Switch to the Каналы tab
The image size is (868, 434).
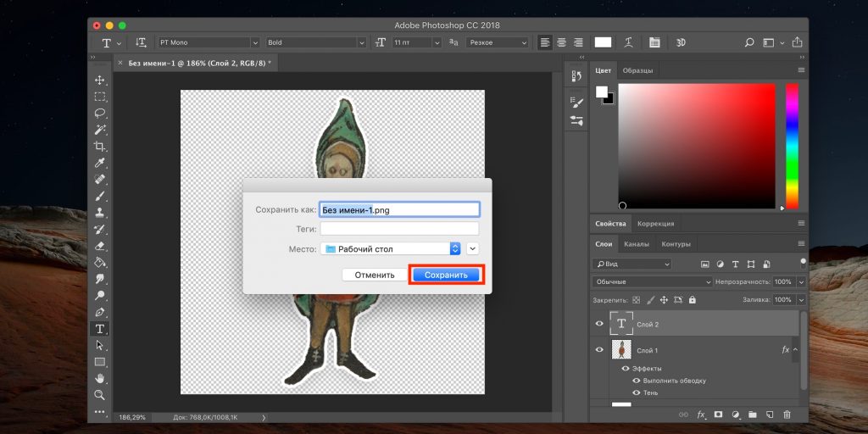coord(637,244)
